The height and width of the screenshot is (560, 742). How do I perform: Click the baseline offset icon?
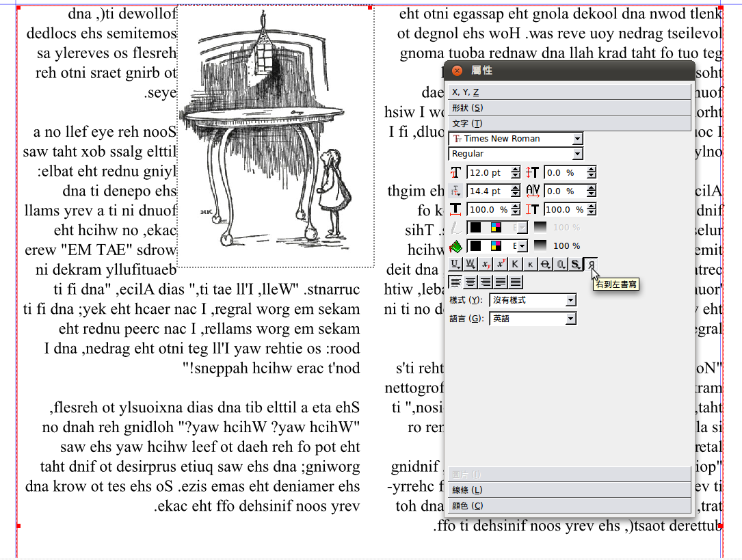[532, 172]
